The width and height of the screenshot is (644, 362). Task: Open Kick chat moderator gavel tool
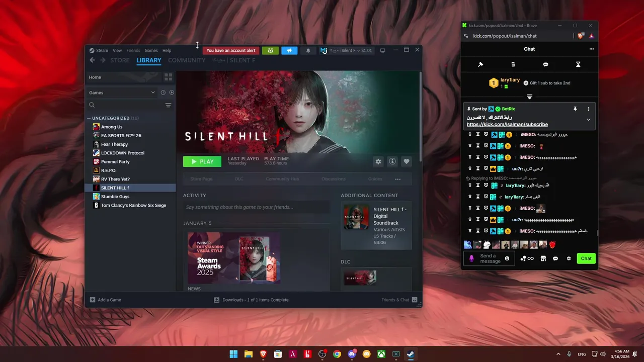pos(480,64)
